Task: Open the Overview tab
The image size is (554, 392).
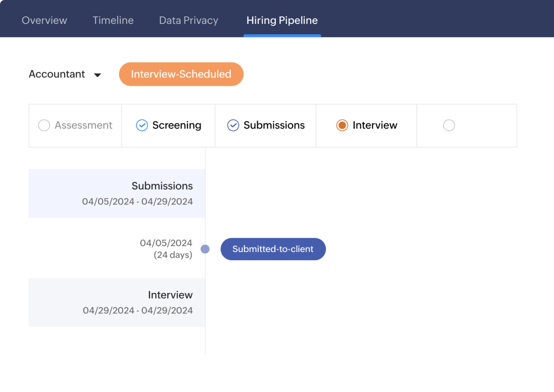Action: coord(44,20)
